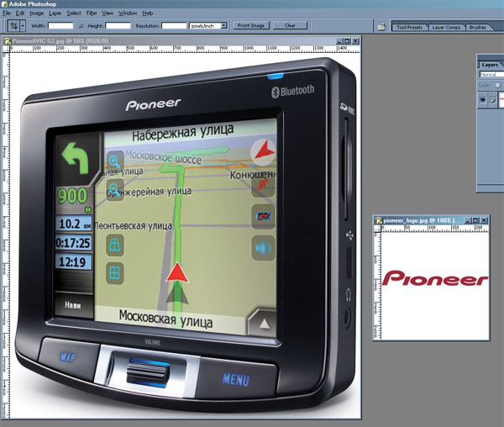
Task: Click the Adobe Photoshop application icon in title bar
Action: [4, 4]
